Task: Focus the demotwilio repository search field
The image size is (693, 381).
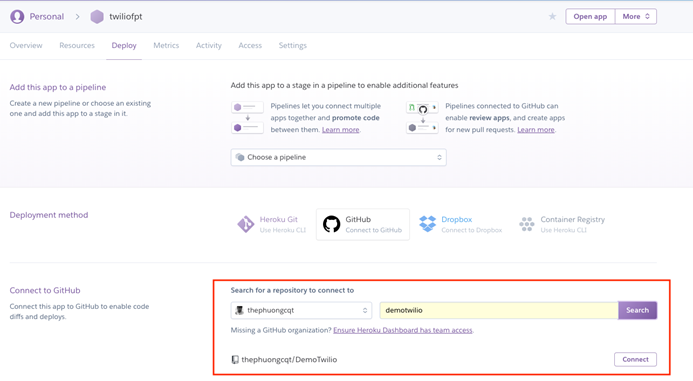Action: [499, 310]
